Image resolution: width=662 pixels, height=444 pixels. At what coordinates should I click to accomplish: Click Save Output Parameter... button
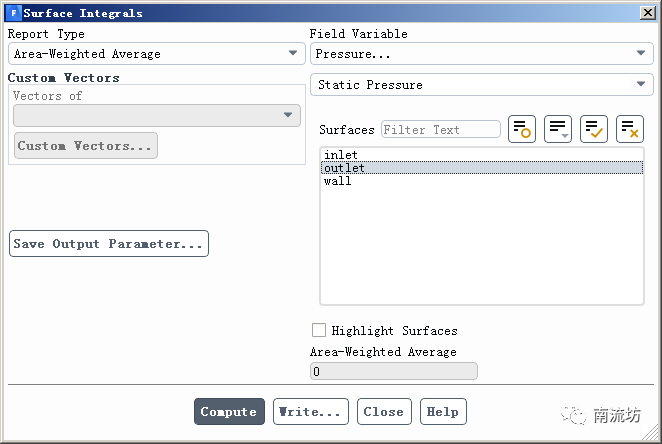coord(109,244)
